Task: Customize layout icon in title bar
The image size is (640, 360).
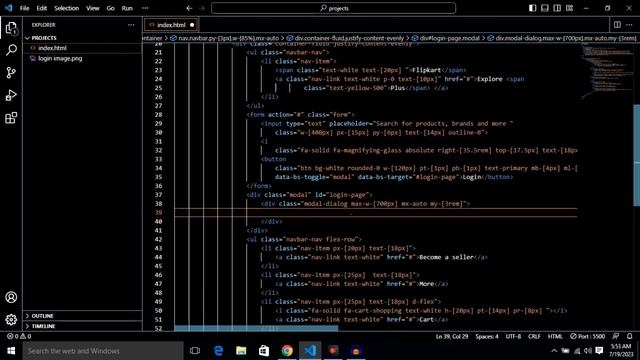Action: pos(569,8)
